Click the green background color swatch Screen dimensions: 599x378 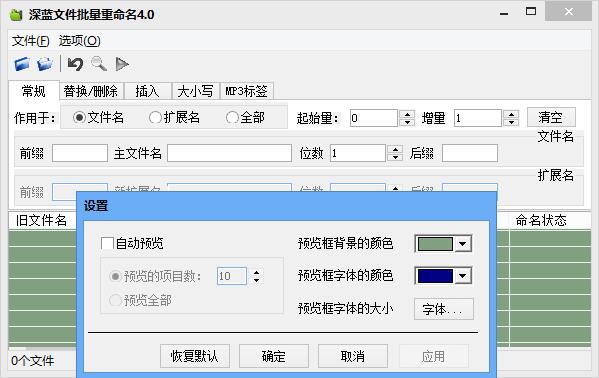click(x=435, y=243)
